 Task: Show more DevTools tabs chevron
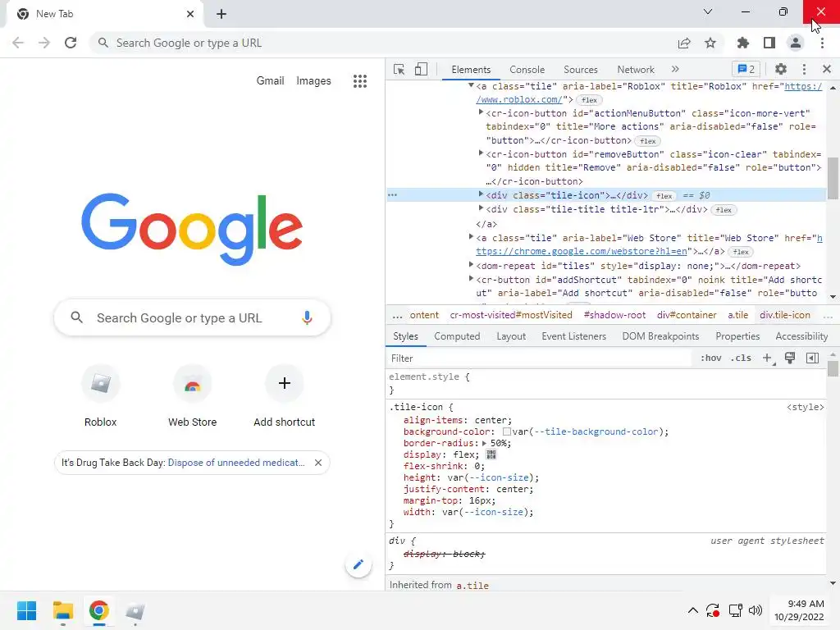[675, 69]
